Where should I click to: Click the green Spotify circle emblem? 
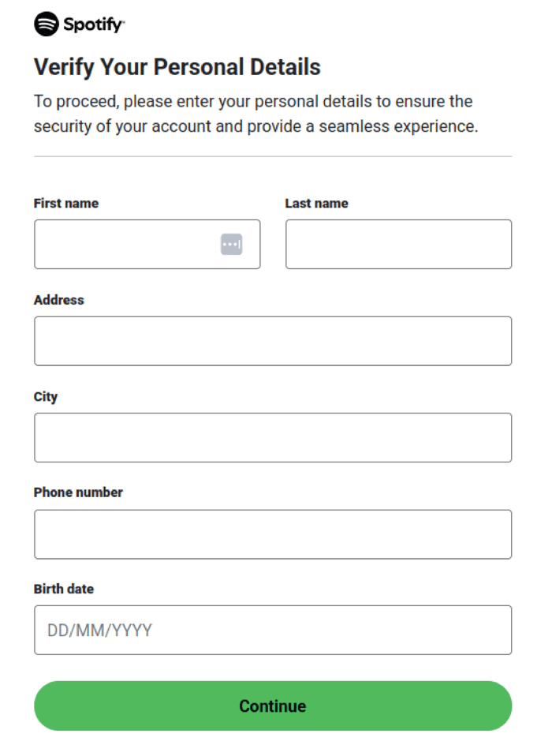click(x=46, y=24)
